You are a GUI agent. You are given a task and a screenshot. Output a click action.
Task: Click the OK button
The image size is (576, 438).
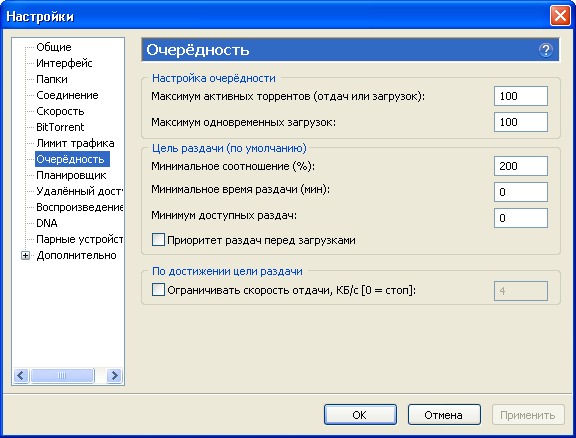pyautogui.click(x=360, y=415)
